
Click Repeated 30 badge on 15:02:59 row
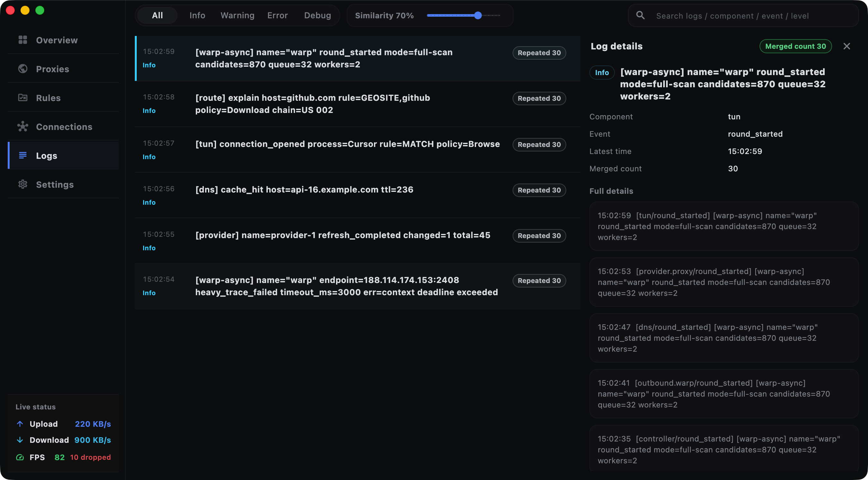click(539, 53)
